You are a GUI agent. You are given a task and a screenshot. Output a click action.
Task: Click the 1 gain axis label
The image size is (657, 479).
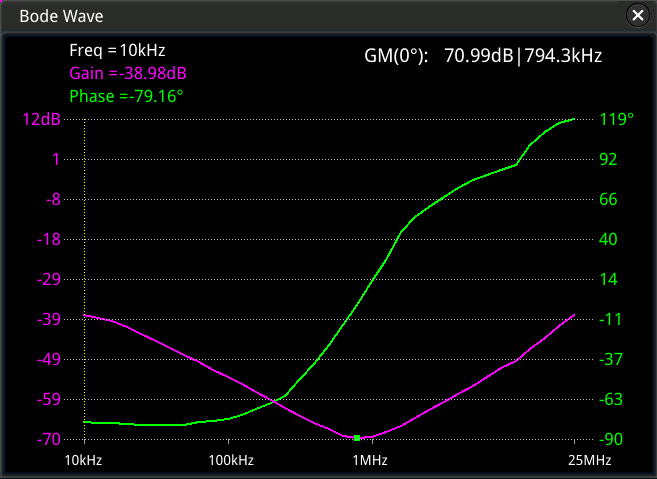pos(56,159)
